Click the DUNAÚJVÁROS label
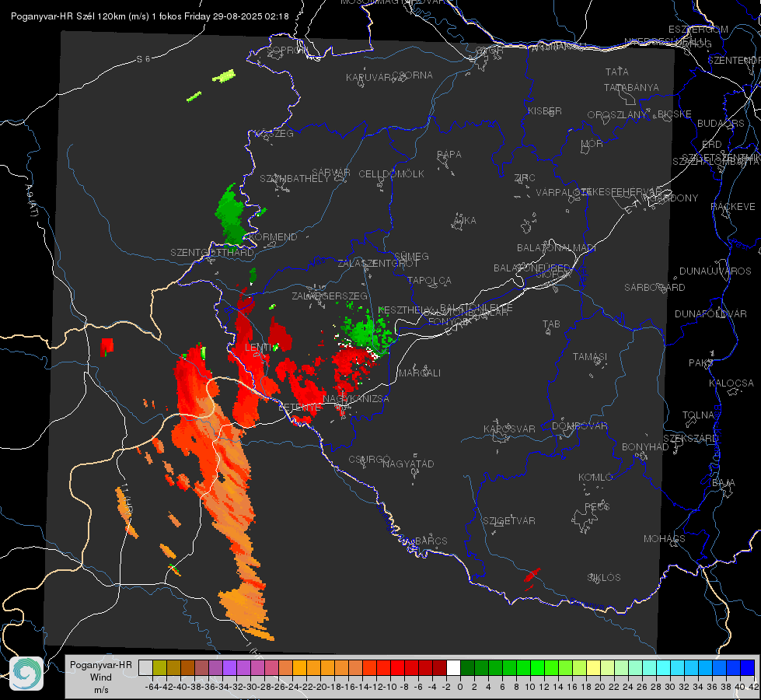Screen dimensions: 761x700 tap(715, 271)
